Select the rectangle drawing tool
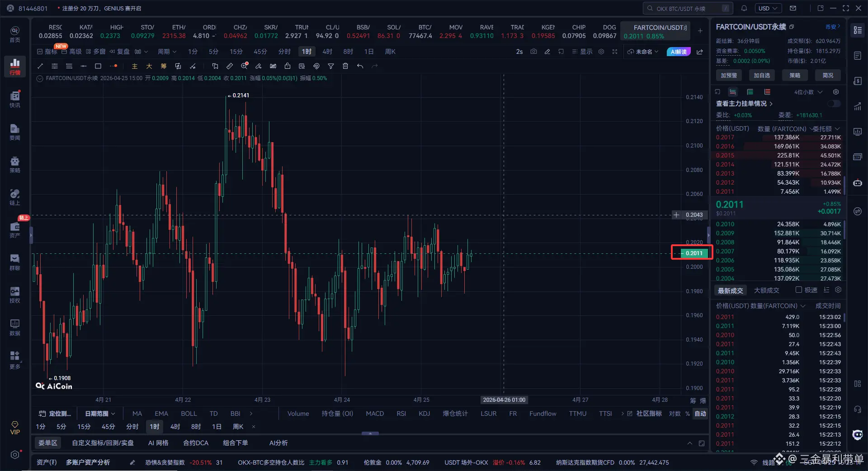The height and width of the screenshot is (471, 868). pyautogui.click(x=98, y=66)
